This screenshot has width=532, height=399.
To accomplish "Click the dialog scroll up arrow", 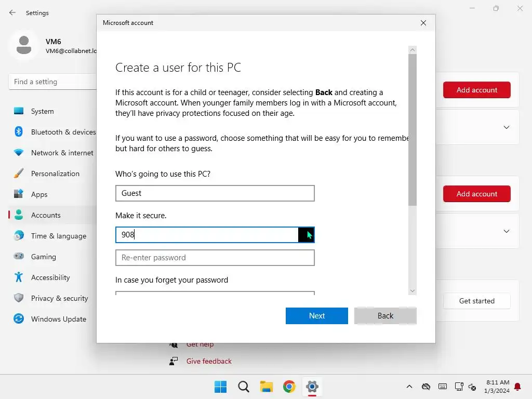I will [x=412, y=50].
